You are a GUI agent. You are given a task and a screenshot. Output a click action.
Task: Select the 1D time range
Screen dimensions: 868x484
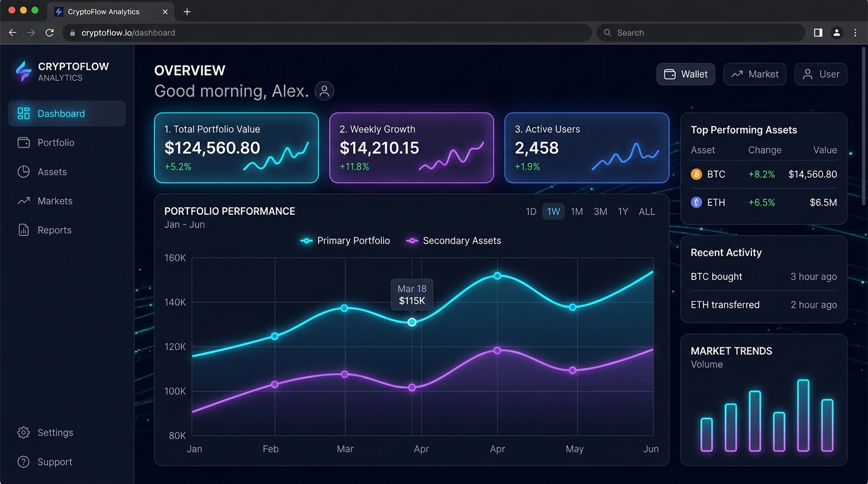click(x=531, y=212)
